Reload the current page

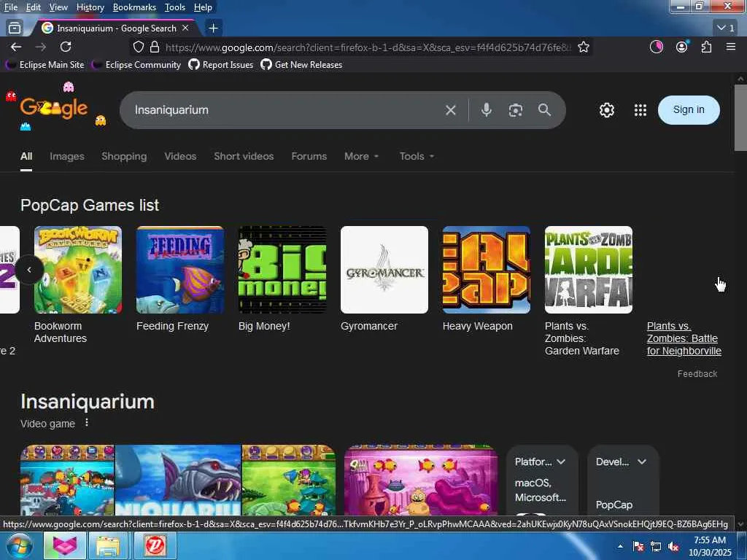tap(66, 47)
